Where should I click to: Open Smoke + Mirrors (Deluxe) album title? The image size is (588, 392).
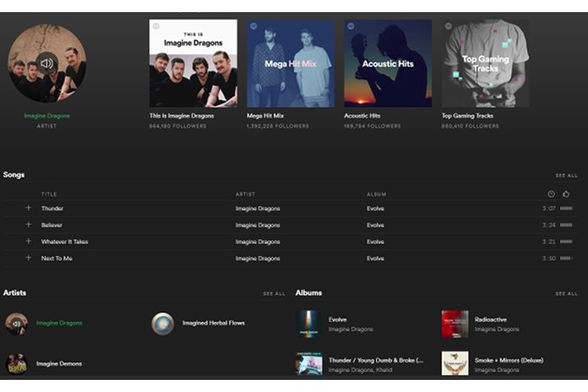tap(508, 360)
